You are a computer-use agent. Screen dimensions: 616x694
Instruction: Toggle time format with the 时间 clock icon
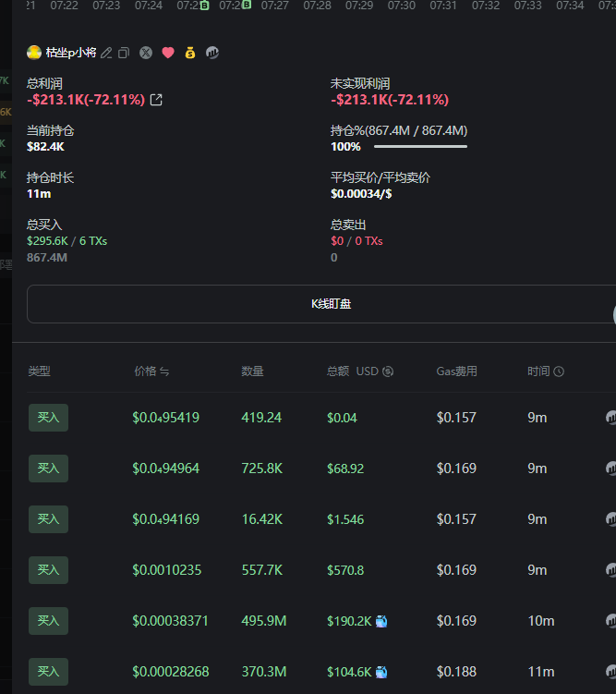click(559, 371)
